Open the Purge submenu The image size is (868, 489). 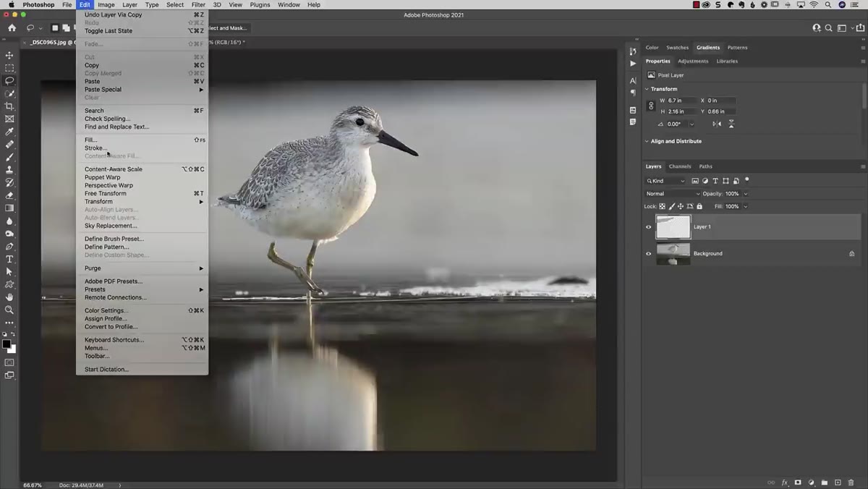tap(142, 268)
